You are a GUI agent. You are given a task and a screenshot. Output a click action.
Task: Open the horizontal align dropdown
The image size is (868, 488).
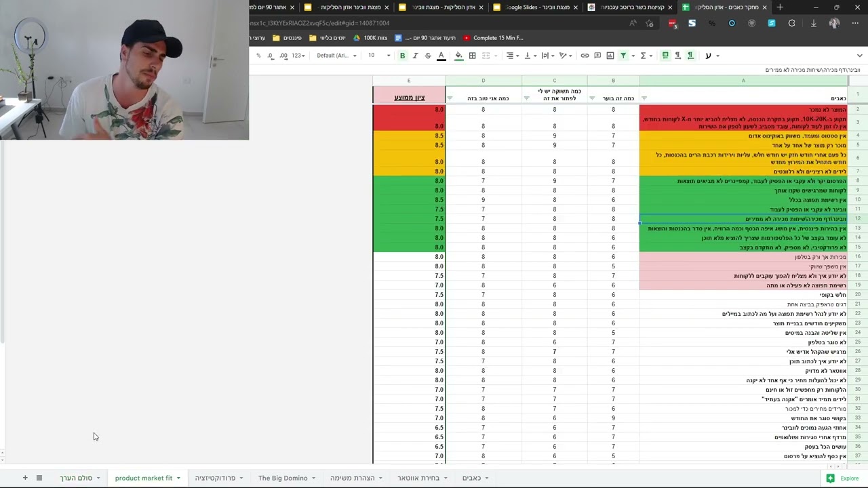(x=513, y=56)
